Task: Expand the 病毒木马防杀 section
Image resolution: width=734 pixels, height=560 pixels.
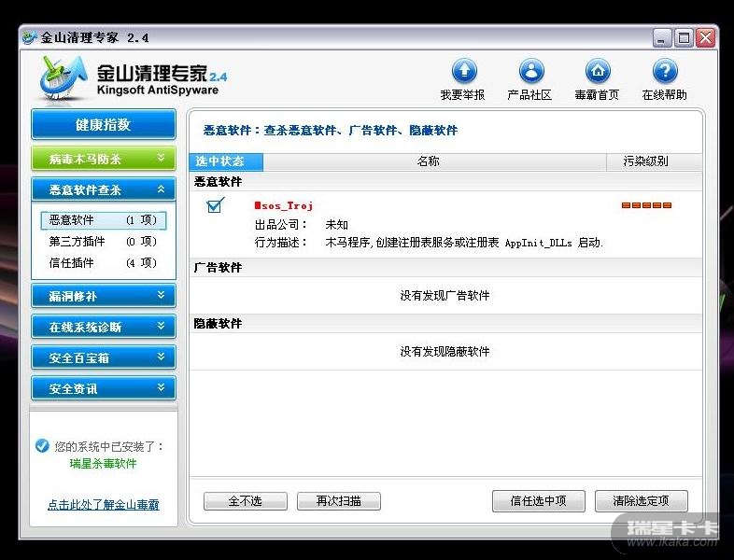Action: 104,159
